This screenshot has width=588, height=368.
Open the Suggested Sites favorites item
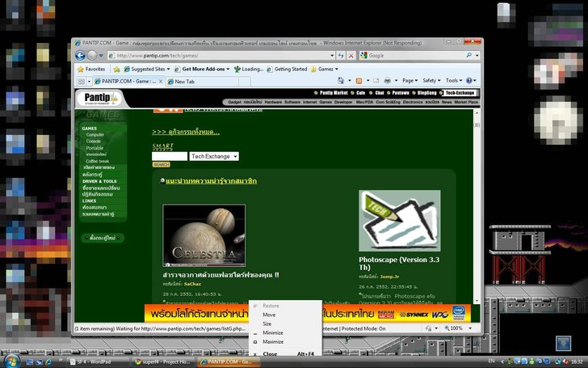point(147,69)
